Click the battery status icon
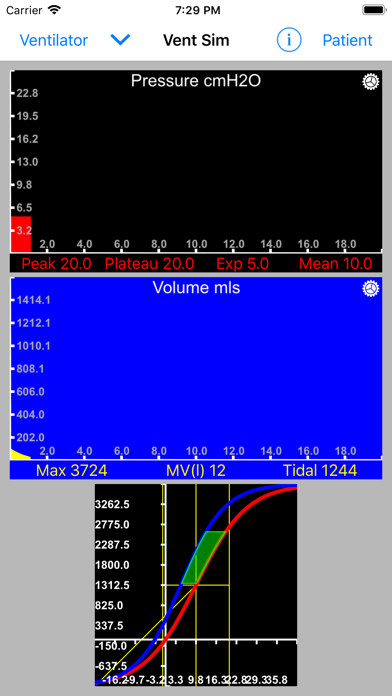The image size is (392, 696). click(x=373, y=10)
